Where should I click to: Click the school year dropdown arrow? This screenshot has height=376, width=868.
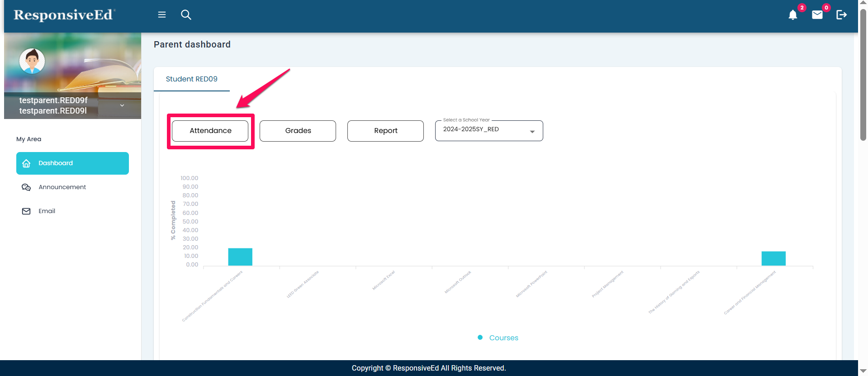pos(532,132)
